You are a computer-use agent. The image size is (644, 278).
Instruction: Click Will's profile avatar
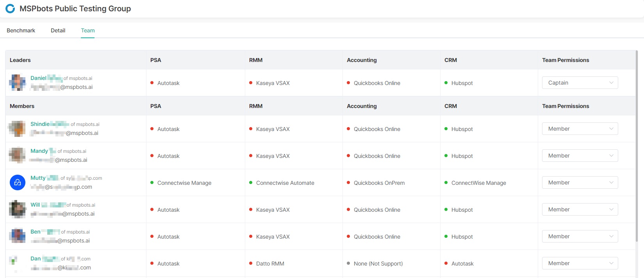click(x=18, y=209)
